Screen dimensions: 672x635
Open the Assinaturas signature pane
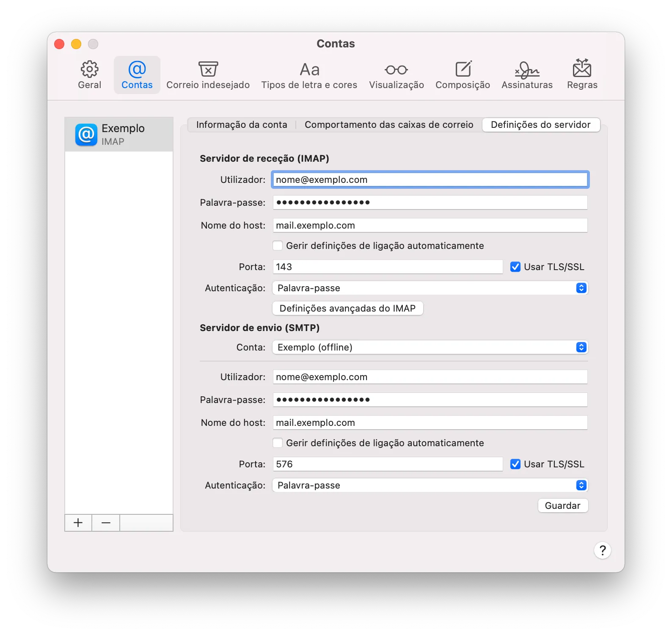point(527,75)
